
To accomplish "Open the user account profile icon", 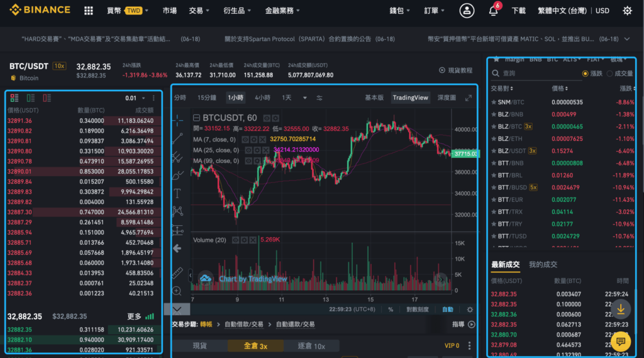I will pos(467,11).
